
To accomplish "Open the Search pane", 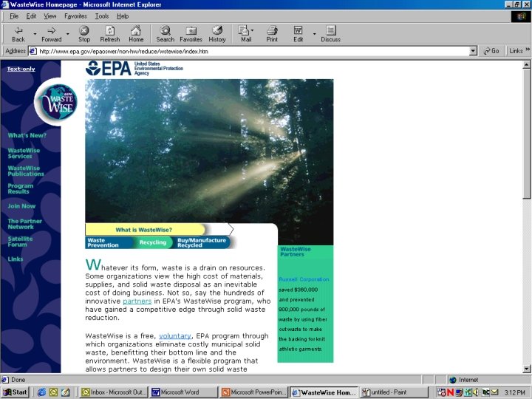I will pos(166,34).
